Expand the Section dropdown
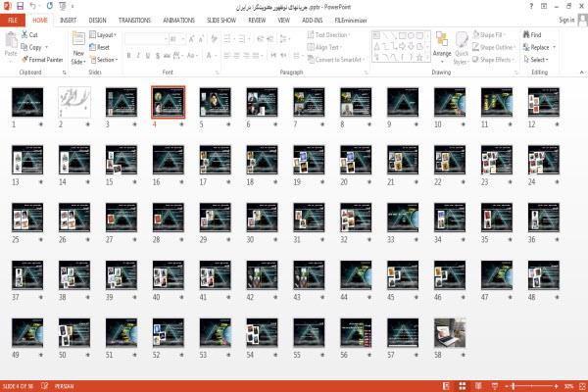Image resolution: width=588 pixels, height=392 pixels. pos(104,59)
